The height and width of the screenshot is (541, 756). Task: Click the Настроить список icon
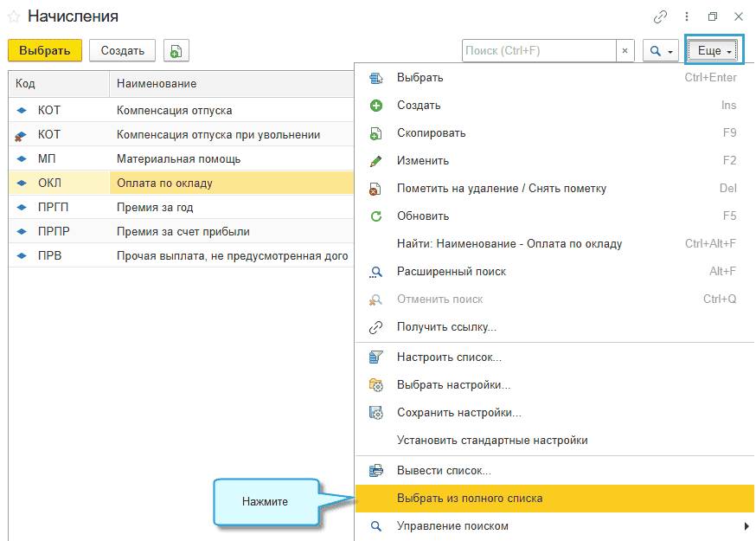375,357
